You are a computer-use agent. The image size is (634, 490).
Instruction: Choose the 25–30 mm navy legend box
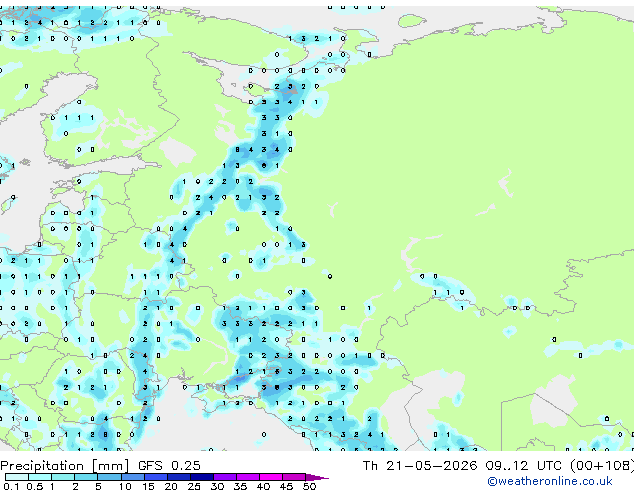tap(202, 477)
